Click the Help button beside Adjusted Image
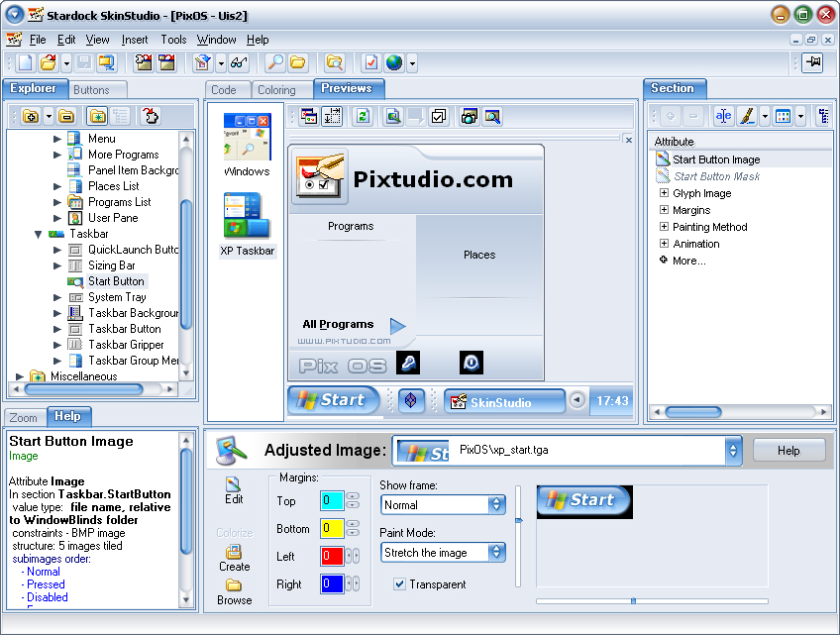This screenshot has width=840, height=635. (788, 451)
